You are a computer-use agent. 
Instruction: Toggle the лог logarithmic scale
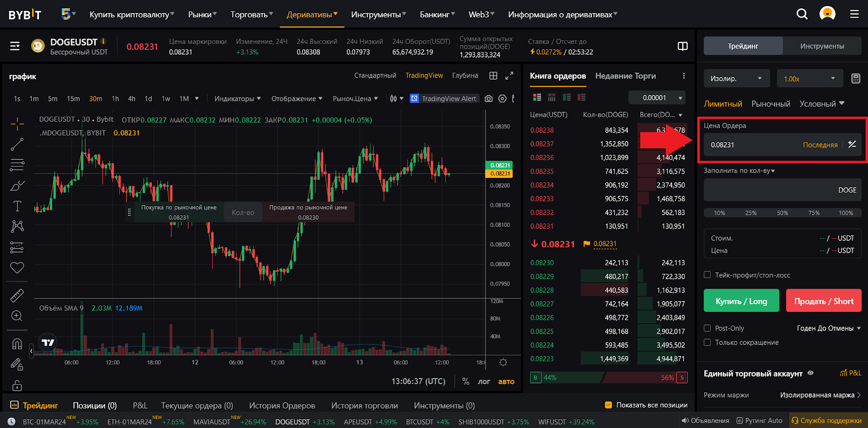[484, 381]
